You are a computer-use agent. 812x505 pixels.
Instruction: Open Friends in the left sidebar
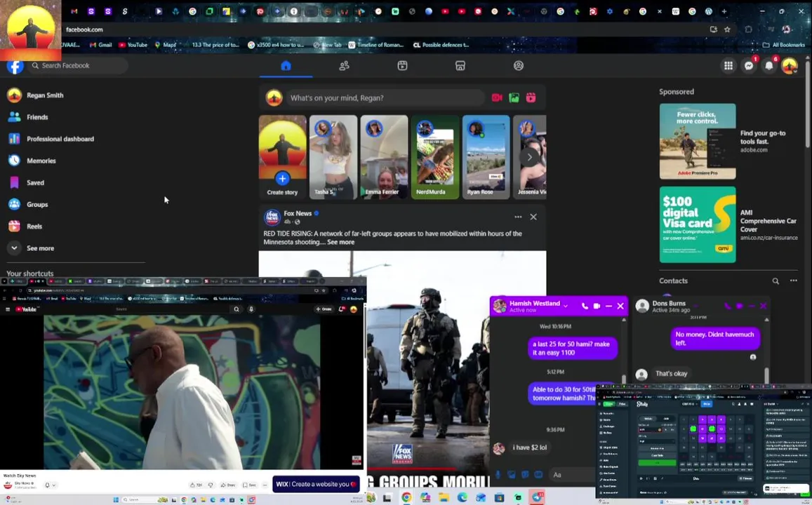[37, 117]
